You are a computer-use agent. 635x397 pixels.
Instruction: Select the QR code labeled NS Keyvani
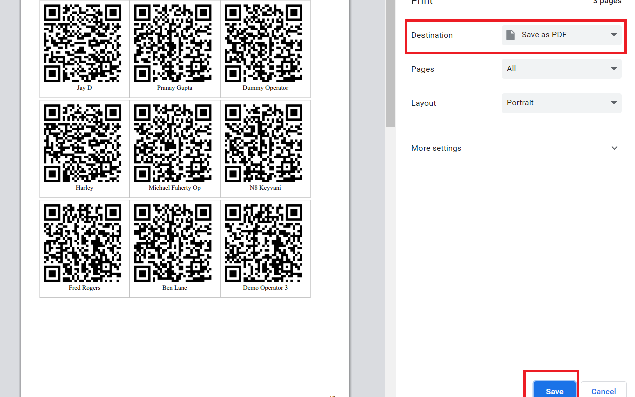[264, 143]
